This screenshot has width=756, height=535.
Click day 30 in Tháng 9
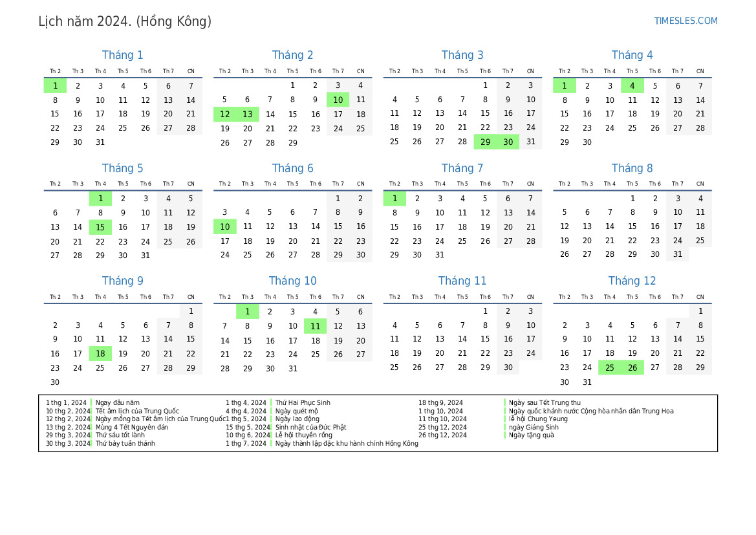pos(55,382)
